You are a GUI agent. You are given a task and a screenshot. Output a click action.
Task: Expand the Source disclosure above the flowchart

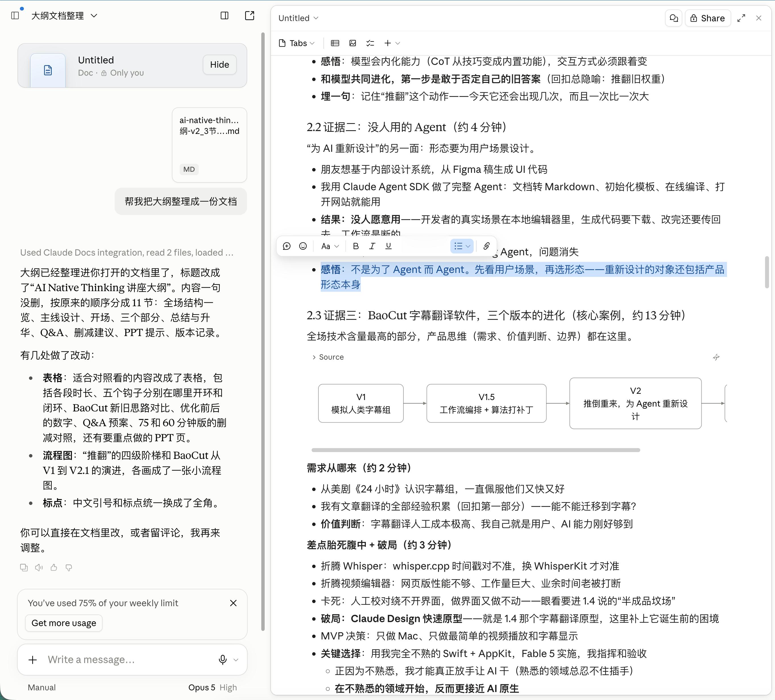[328, 357]
